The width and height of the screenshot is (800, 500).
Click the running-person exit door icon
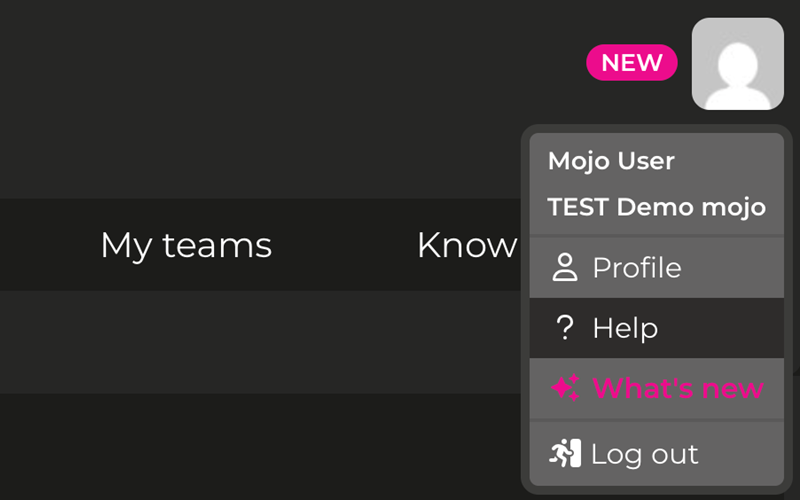coord(565,453)
